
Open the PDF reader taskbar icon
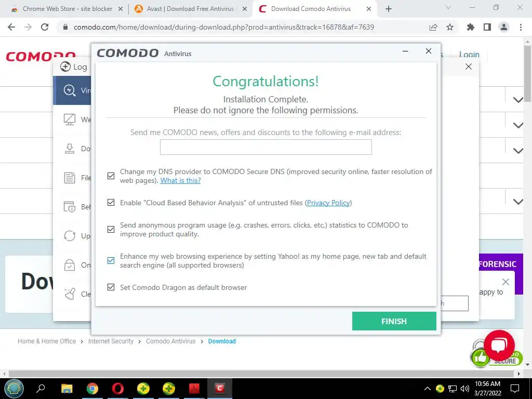(194, 388)
